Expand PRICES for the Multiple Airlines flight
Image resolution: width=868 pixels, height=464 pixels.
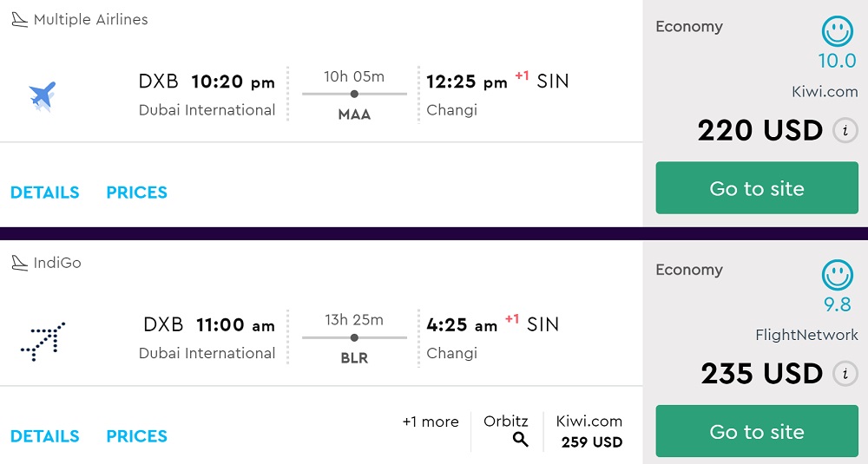pyautogui.click(x=136, y=193)
